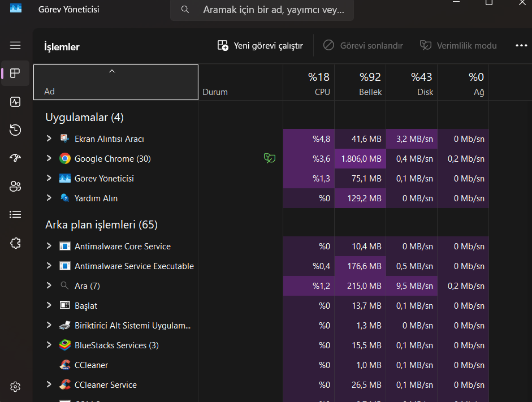The width and height of the screenshot is (532, 402).
Task: Open Task Manager settings gear
Action: pyautogui.click(x=15, y=387)
